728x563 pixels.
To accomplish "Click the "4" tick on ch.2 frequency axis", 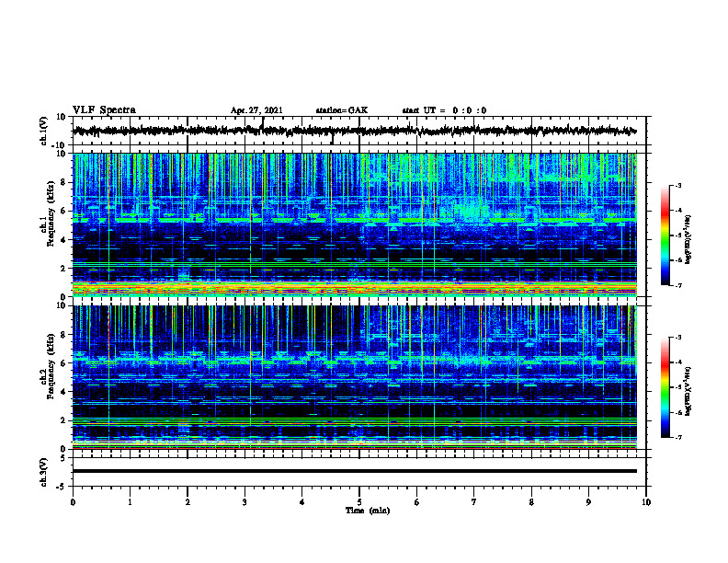I will (x=63, y=392).
